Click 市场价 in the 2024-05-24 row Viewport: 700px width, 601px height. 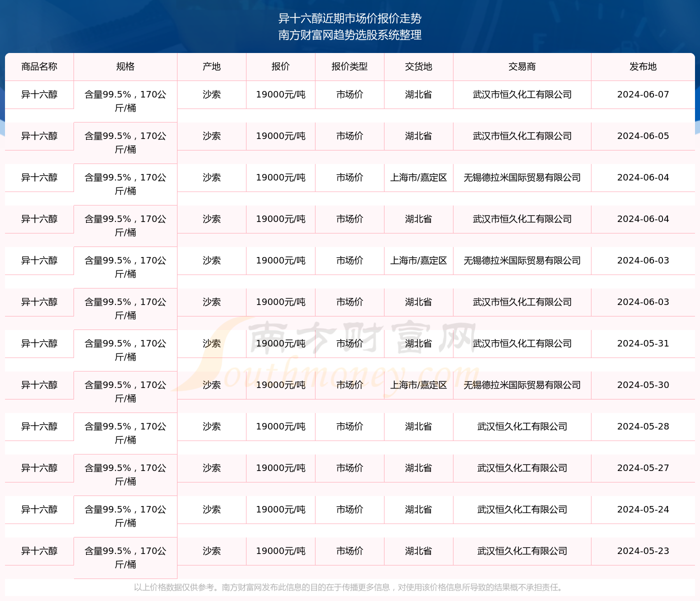point(350,509)
